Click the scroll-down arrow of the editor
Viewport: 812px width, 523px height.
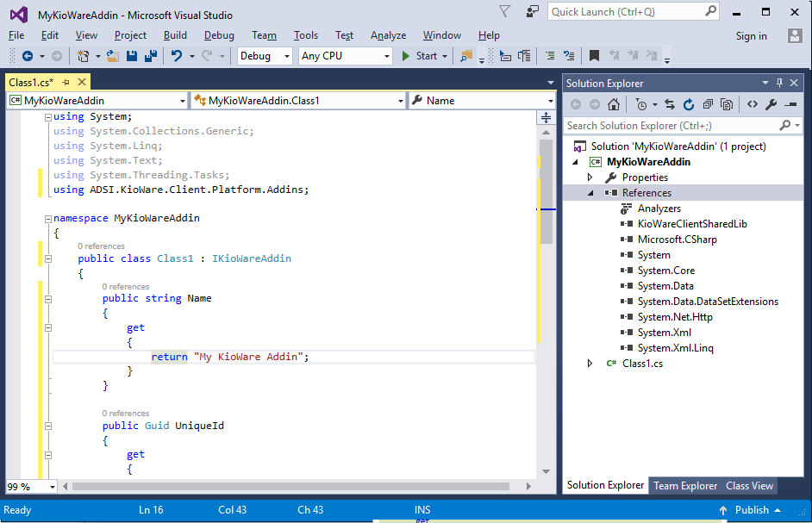point(546,471)
